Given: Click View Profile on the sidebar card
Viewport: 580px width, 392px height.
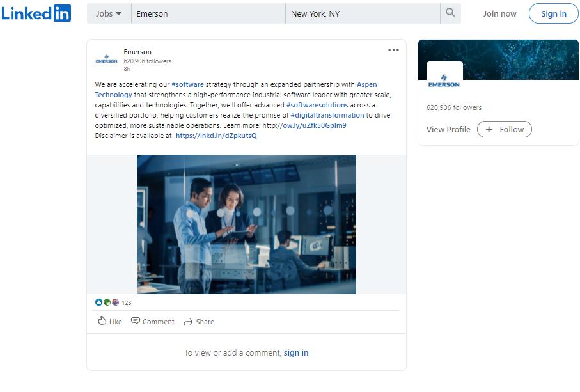Looking at the screenshot, I should point(448,129).
